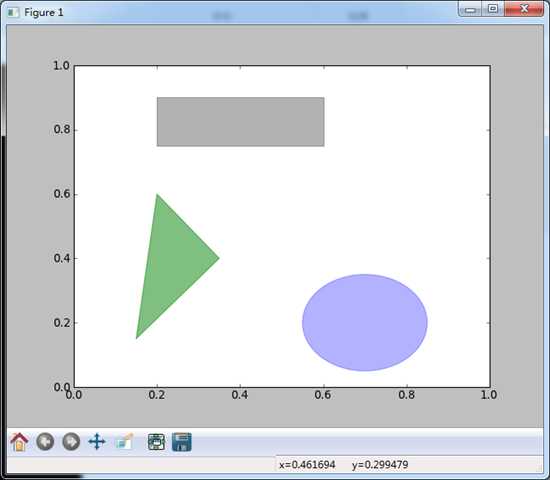This screenshot has width=550, height=480.
Task: Click the 0.6 x-axis tick label
Action: 323,395
